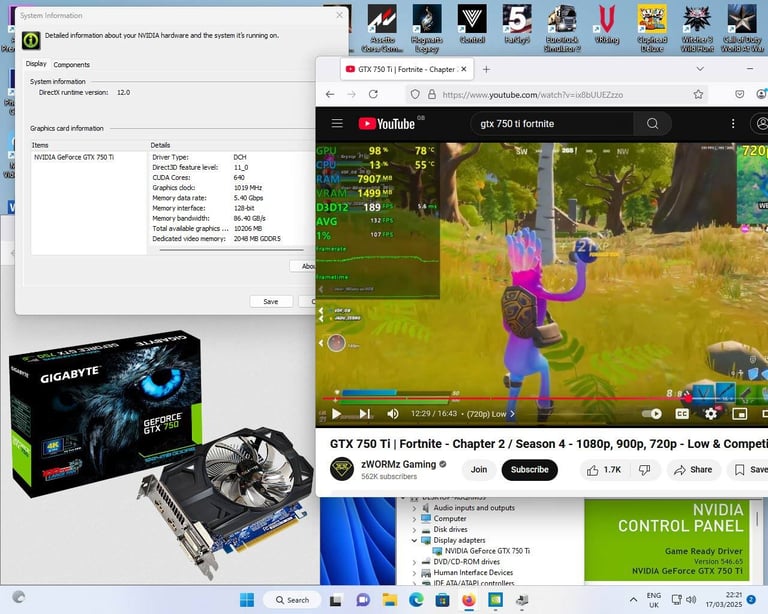This screenshot has width=768, height=614.
Task: Open YouTube's three-dot settings menu
Action: point(733,124)
